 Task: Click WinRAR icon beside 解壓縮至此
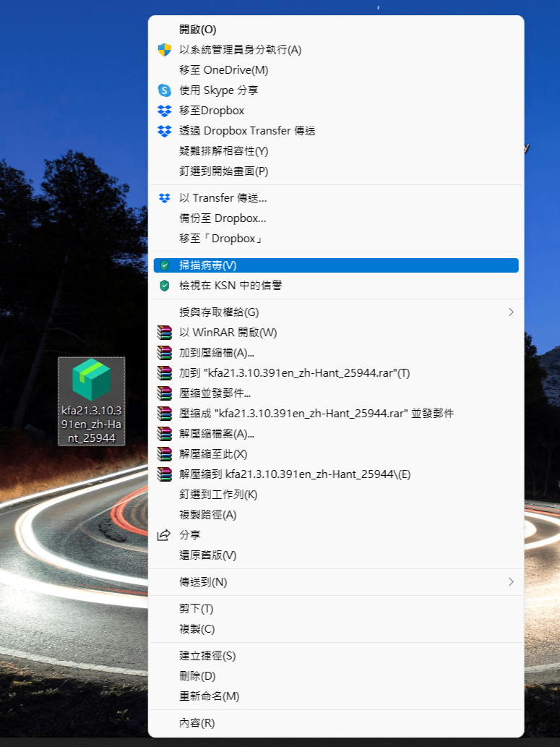(164, 454)
